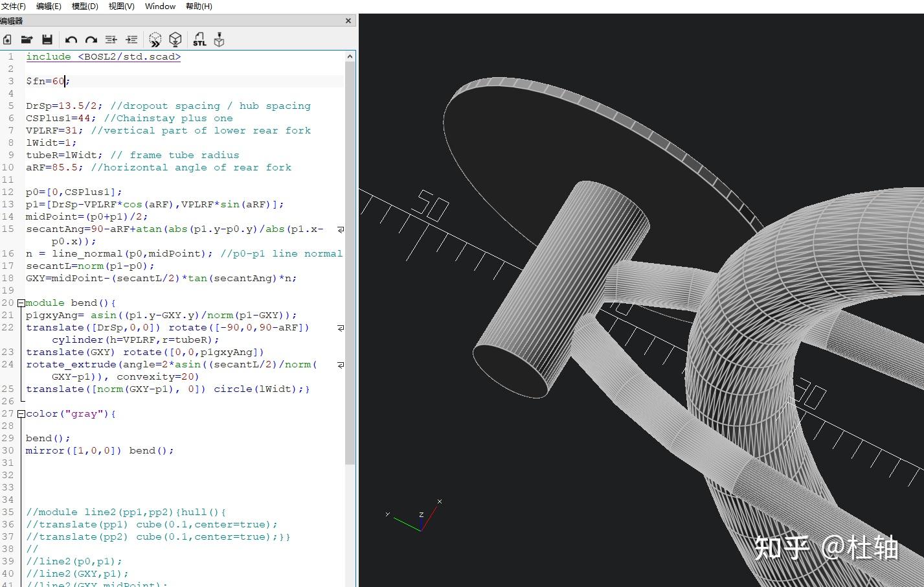Close the editor panel
Screen dimensions: 924x587
348,21
